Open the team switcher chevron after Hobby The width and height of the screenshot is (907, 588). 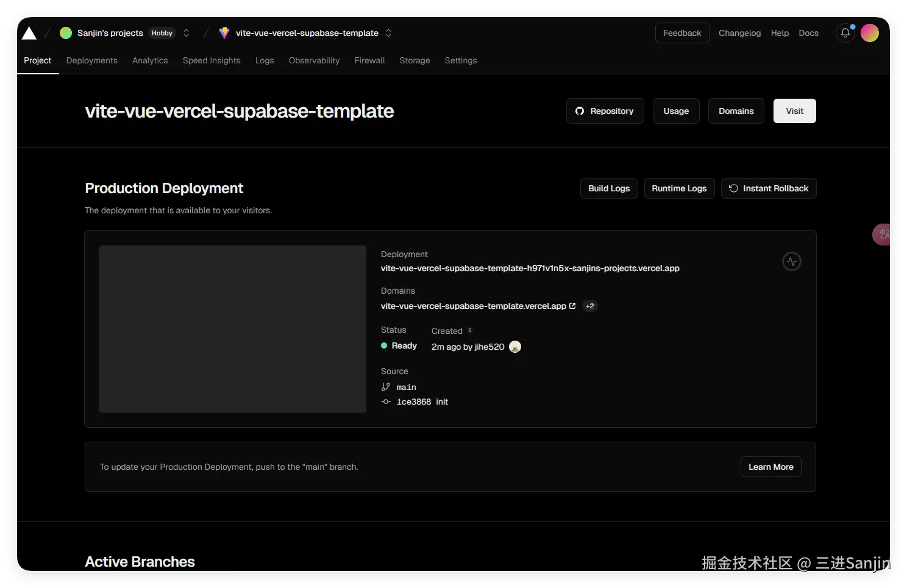tap(186, 33)
